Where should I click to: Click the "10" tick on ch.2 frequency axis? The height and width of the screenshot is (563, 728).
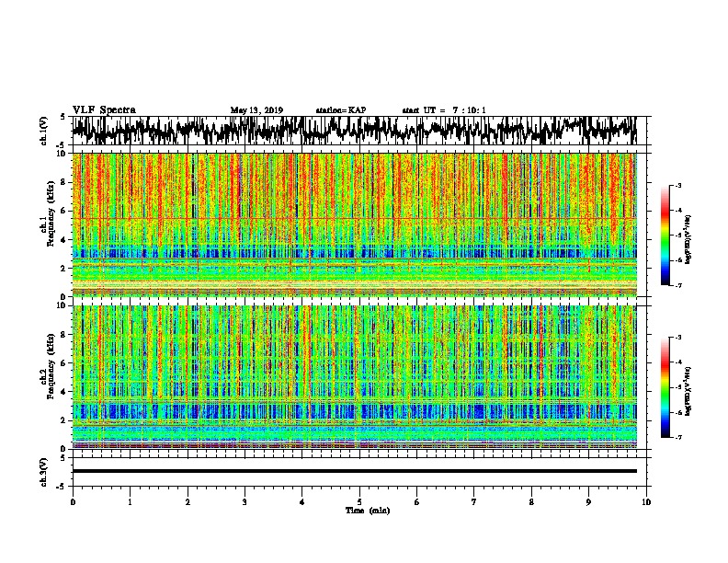pyautogui.click(x=63, y=305)
